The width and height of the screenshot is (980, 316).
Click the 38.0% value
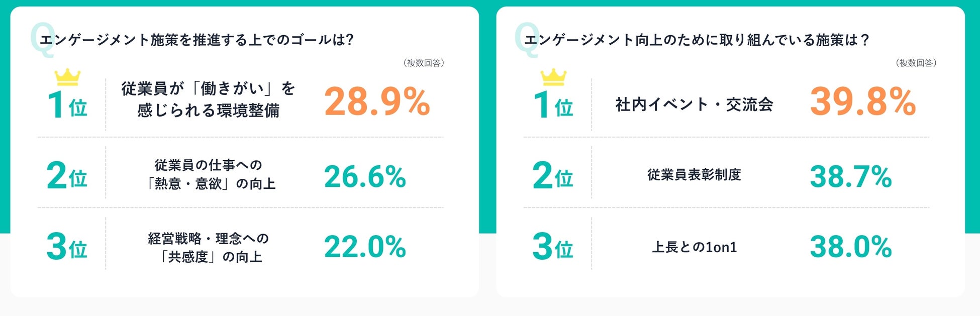click(x=850, y=247)
